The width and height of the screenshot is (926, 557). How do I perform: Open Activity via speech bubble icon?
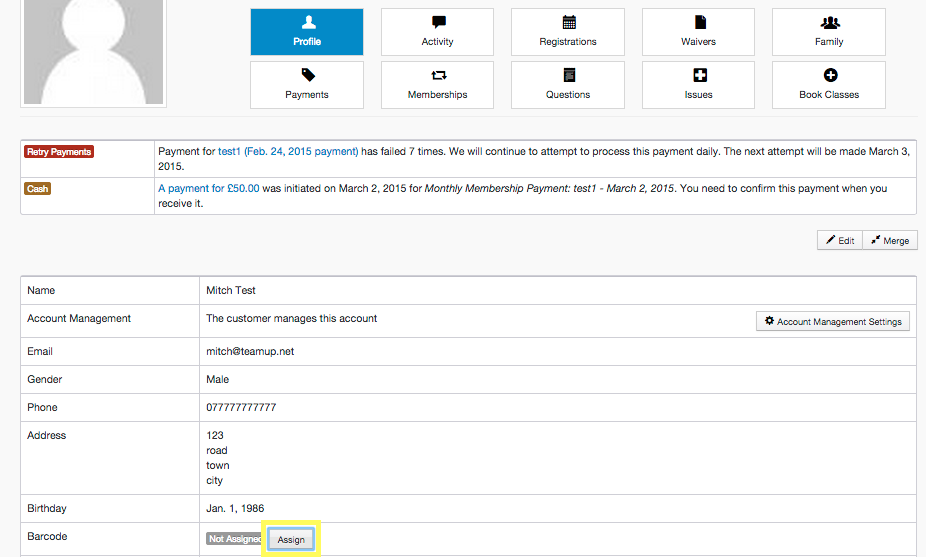point(437,32)
